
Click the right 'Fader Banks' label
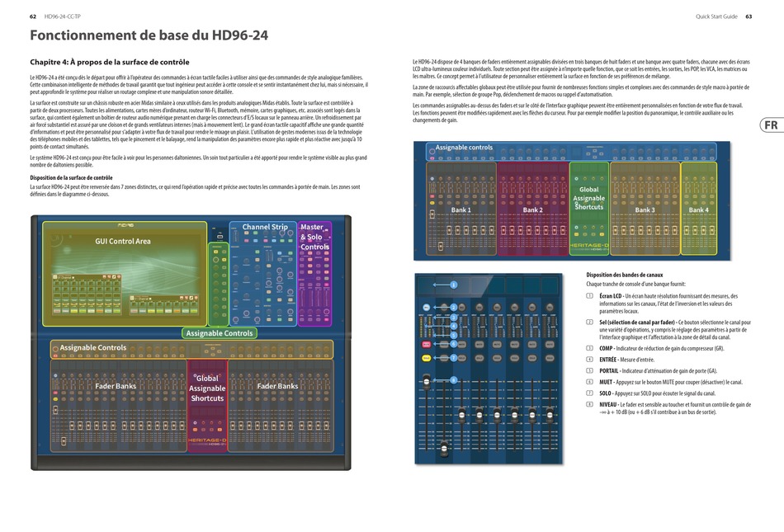[x=277, y=386]
